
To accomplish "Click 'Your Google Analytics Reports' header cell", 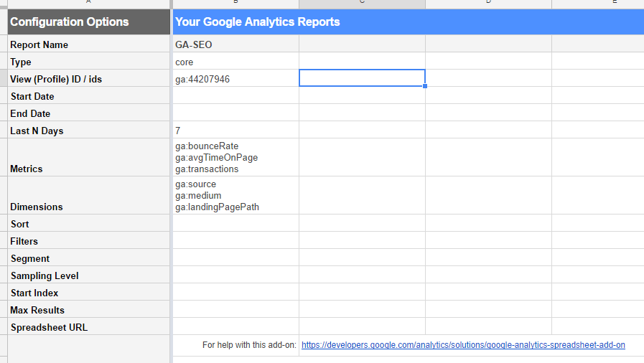I will click(x=257, y=22).
